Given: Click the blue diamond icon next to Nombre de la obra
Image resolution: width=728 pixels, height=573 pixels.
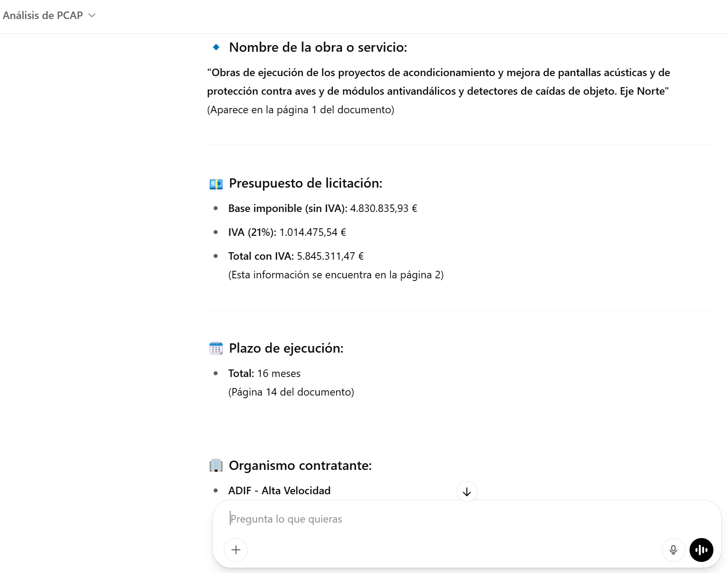Looking at the screenshot, I should (x=216, y=46).
